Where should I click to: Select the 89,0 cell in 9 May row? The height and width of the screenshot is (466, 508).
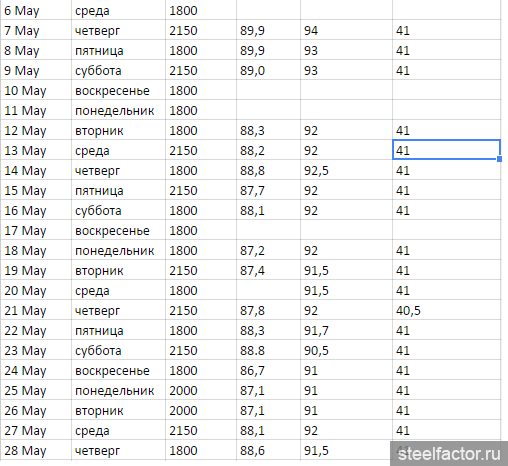coord(268,70)
